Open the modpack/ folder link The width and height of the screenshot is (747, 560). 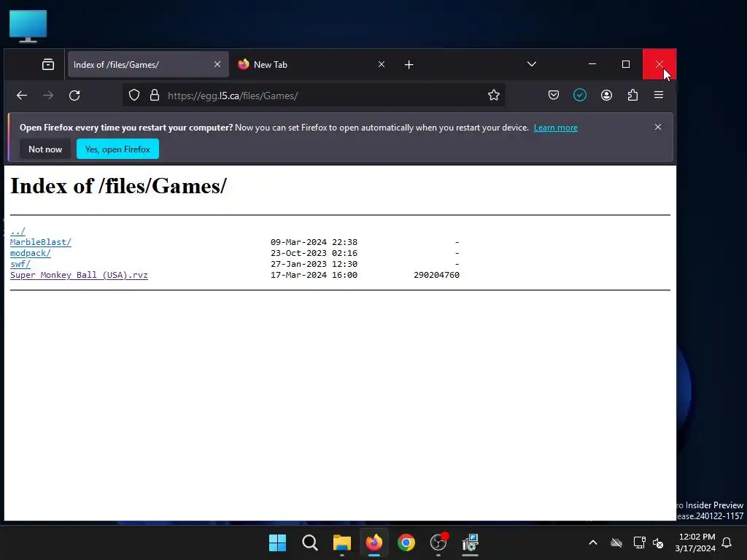[x=31, y=253]
